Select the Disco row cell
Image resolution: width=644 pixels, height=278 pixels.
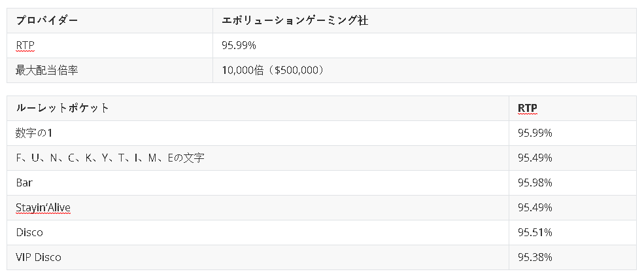tap(258, 232)
